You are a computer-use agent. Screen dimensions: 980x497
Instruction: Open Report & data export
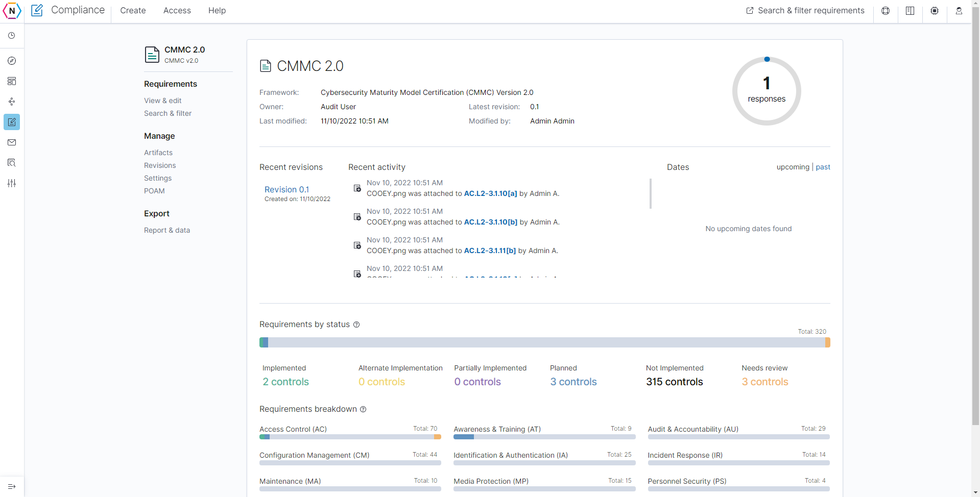coord(167,230)
